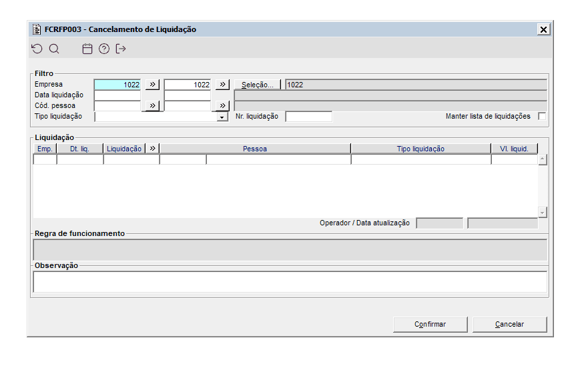Open the help question-mark icon
The height and width of the screenshot is (372, 588).
tap(104, 49)
